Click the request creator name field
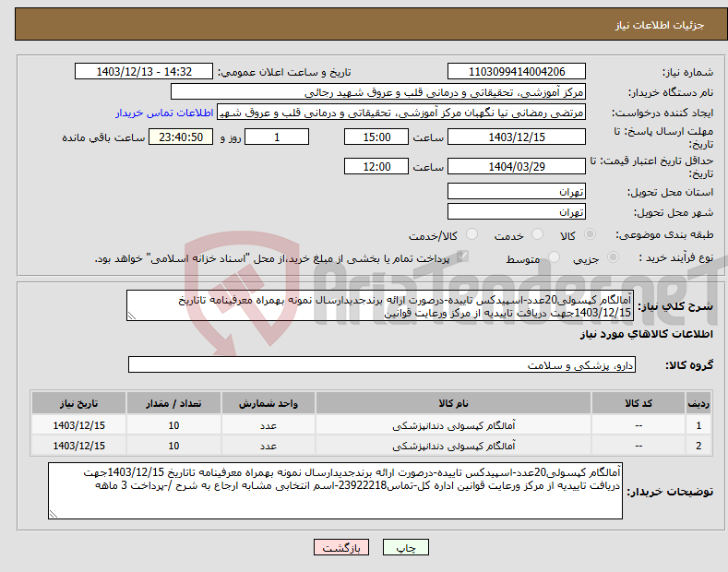The height and width of the screenshot is (572, 728). point(401,113)
